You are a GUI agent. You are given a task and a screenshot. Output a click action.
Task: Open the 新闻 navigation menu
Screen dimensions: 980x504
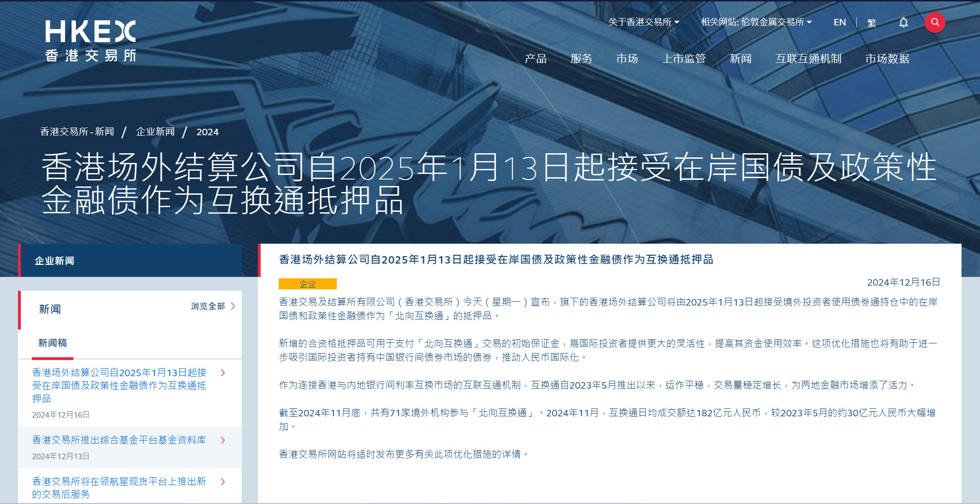tap(740, 59)
